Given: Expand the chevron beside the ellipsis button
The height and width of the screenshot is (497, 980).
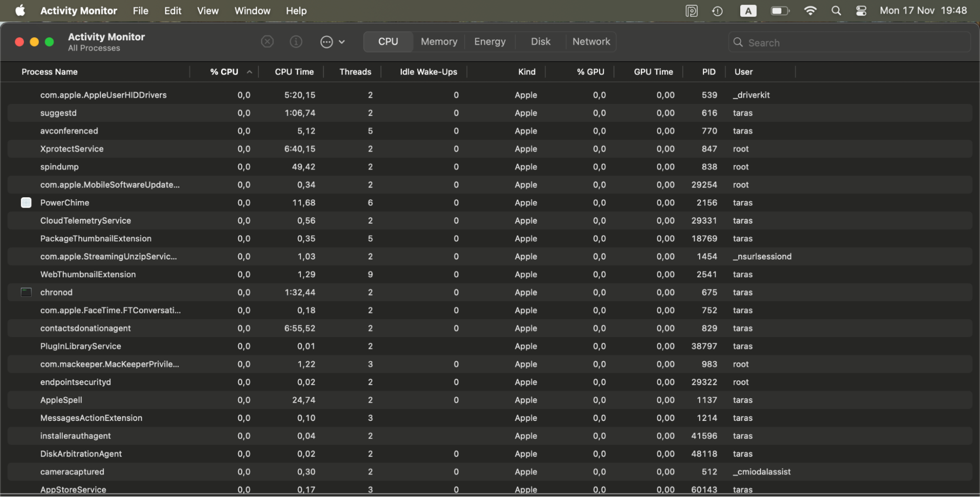Looking at the screenshot, I should (342, 42).
